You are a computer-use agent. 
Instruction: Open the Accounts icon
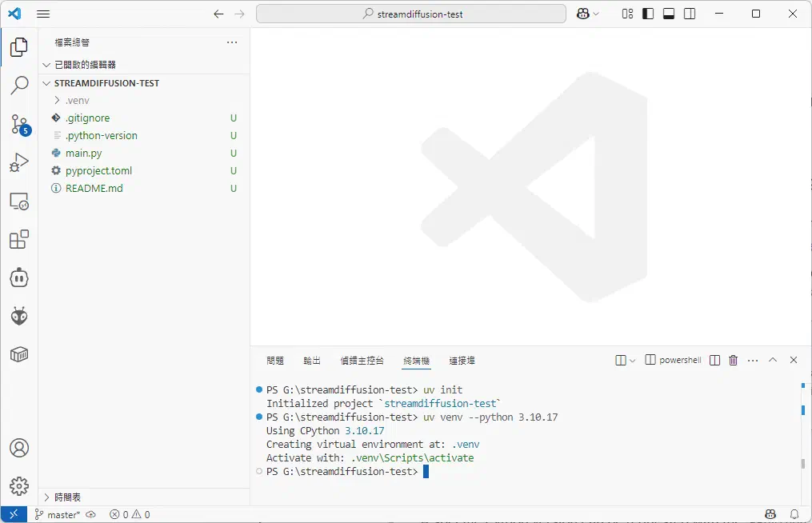pyautogui.click(x=19, y=448)
